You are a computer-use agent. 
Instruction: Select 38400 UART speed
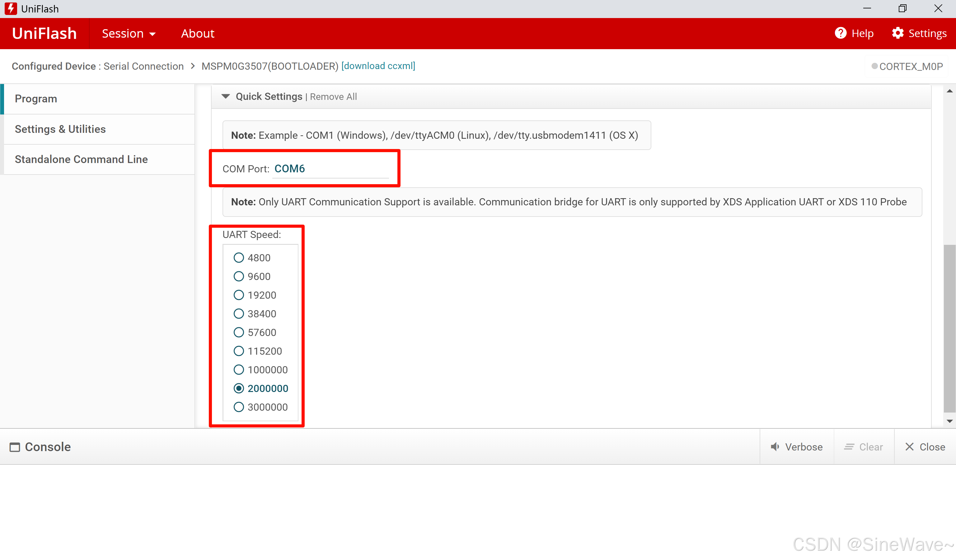(239, 314)
